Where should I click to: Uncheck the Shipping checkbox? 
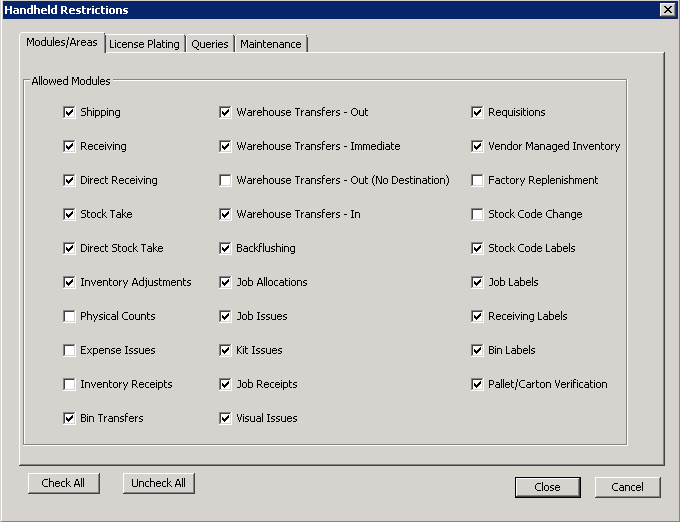coord(69,112)
